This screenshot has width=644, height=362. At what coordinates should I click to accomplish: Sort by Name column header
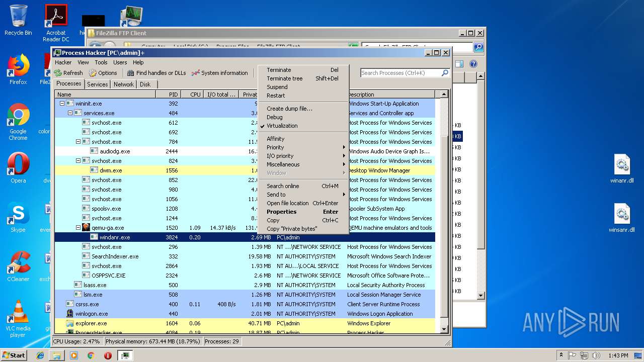[105, 95]
